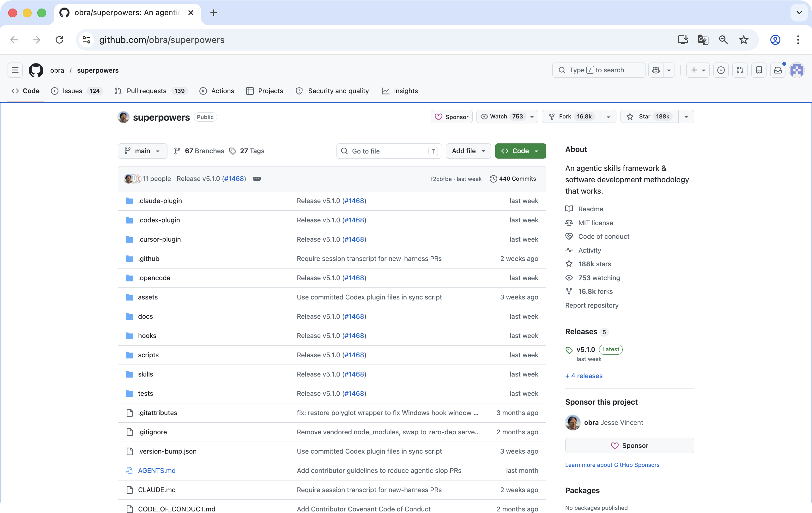Focus the Go to file field
The height and width of the screenshot is (513, 812).
[389, 151]
